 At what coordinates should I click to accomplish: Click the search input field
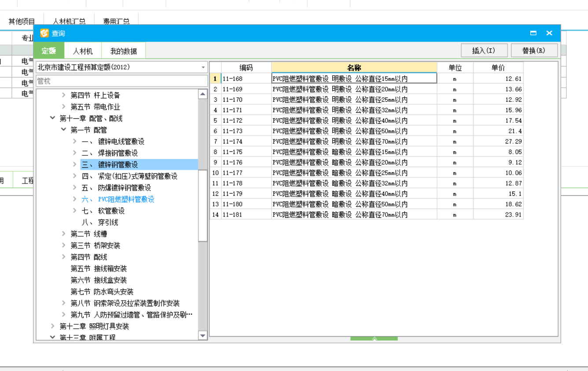click(x=121, y=81)
